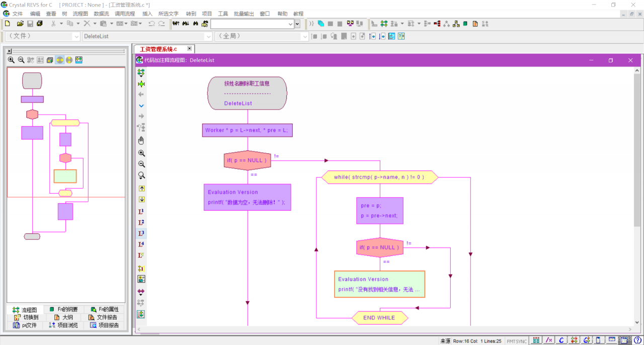Image resolution: width=644 pixels, height=345 pixels.
Task: Open the DeleteList function dropdown
Action: [208, 36]
